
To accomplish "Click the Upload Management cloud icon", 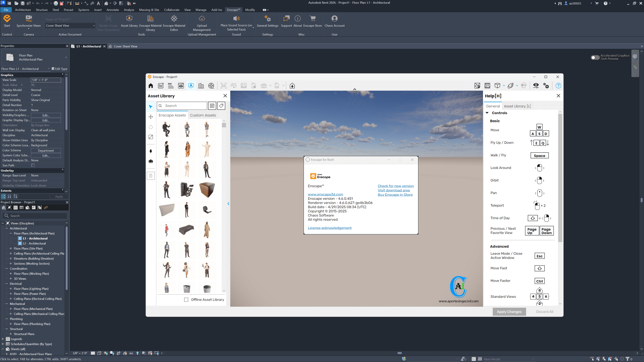I will coord(202,19).
